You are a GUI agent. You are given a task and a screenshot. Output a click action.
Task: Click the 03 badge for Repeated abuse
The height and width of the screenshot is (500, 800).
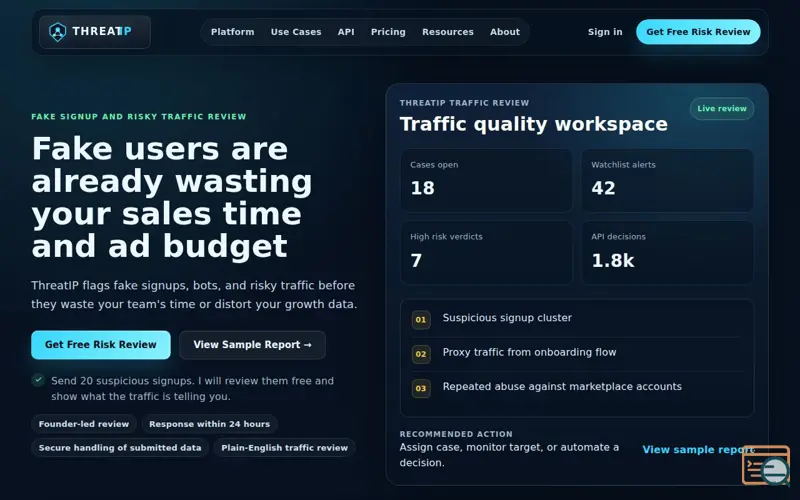coord(421,388)
